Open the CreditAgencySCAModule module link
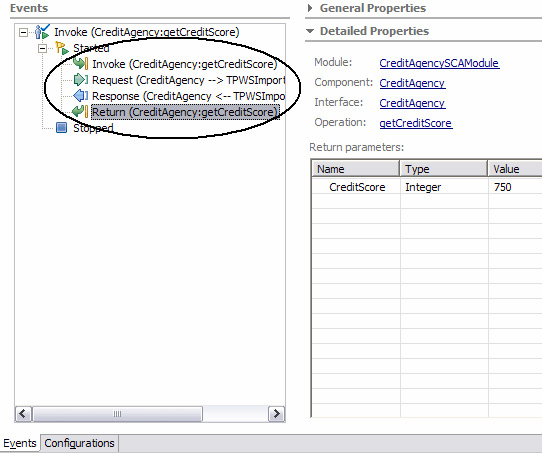This screenshot has width=542, height=453. pyautogui.click(x=439, y=63)
